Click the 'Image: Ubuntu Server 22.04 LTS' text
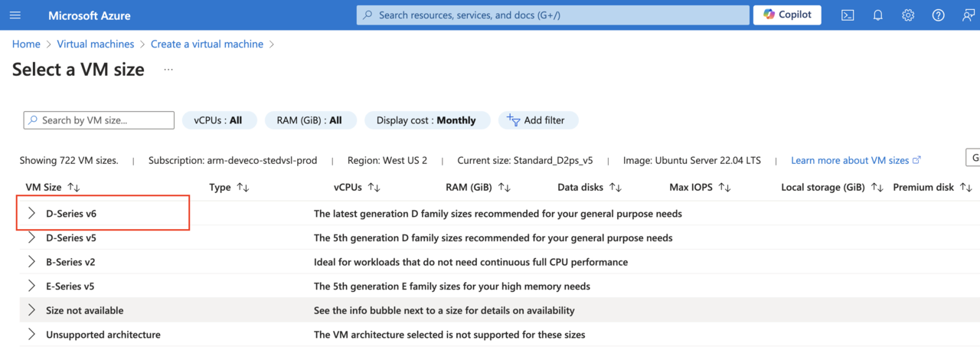Viewport: 980px width, 357px height. [x=692, y=160]
